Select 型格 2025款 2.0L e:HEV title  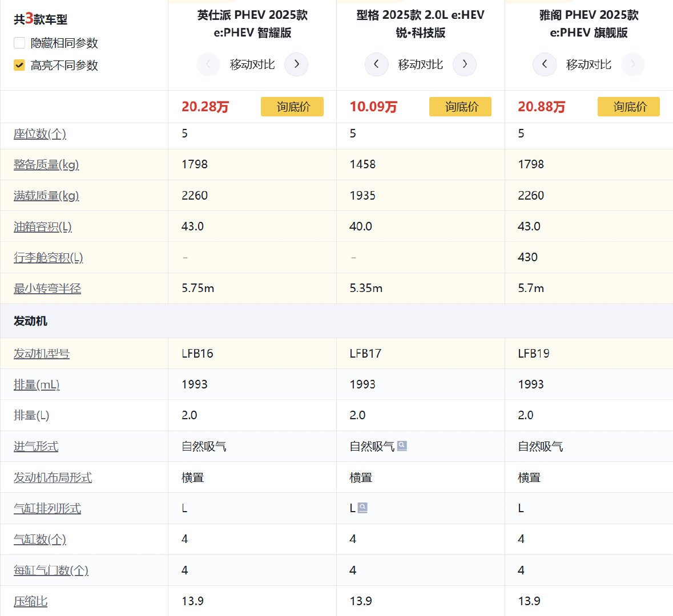(x=421, y=23)
